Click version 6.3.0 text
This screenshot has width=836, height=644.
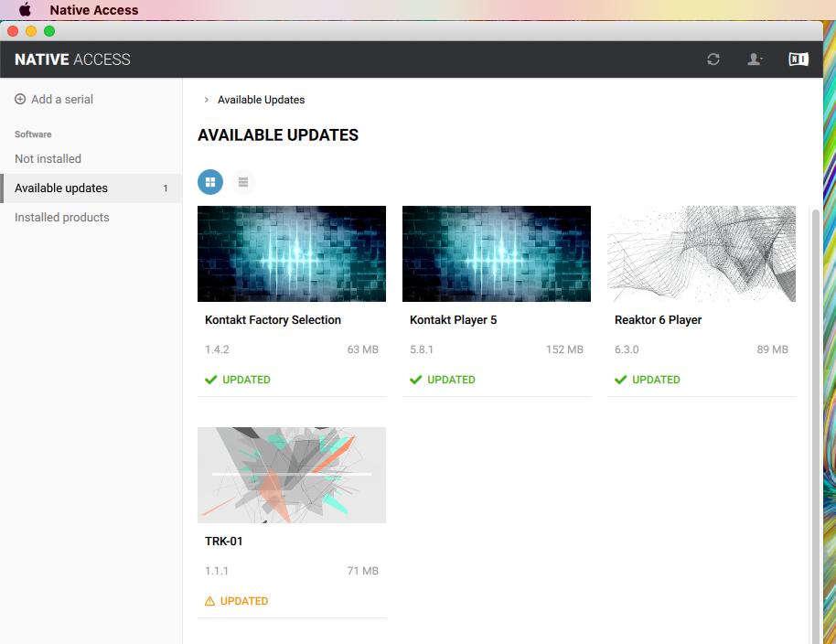pyautogui.click(x=627, y=349)
